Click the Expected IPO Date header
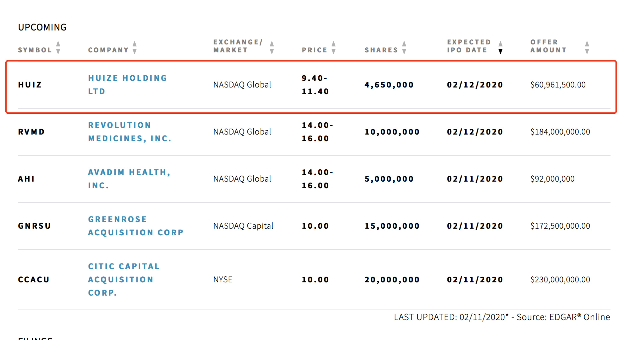Screen dimensions: 644x340 pos(469,46)
